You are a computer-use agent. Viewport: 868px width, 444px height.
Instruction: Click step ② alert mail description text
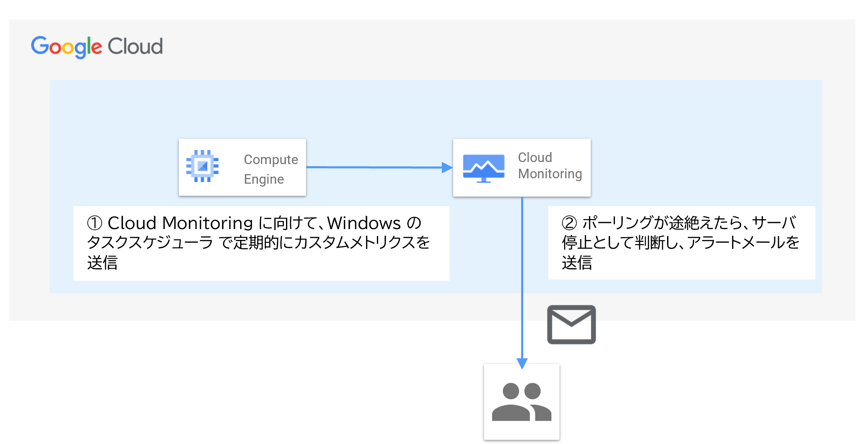[x=680, y=243]
